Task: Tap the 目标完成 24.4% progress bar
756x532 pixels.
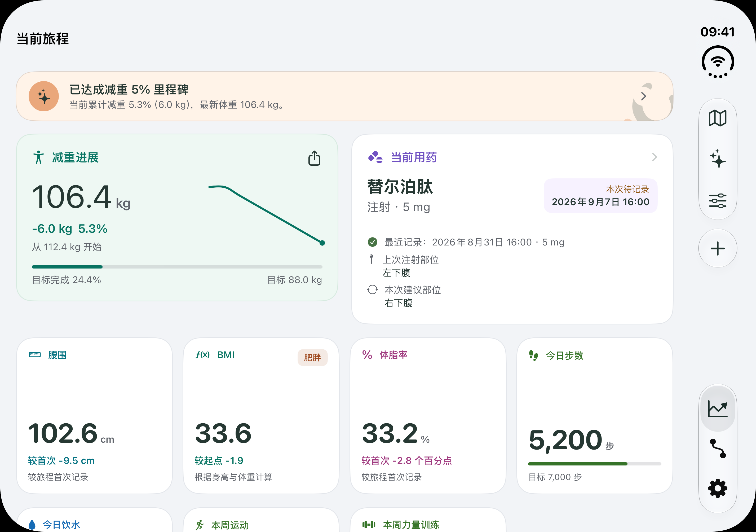Action: tap(177, 267)
